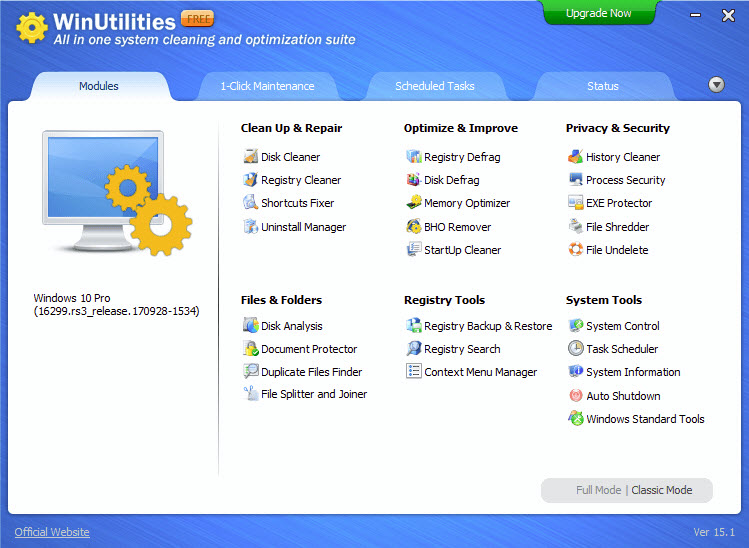Click the Duplicate Files Finder icon
This screenshot has width=749, height=548.
251,371
